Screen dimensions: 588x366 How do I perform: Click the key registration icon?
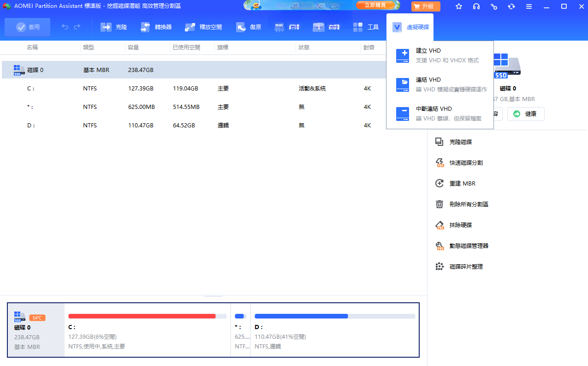[494, 6]
